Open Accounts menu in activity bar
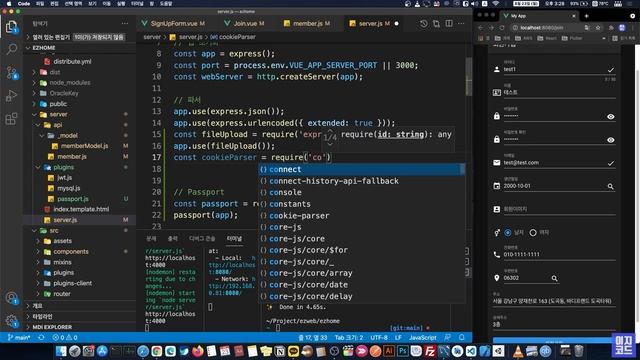640x360 pixels. (11, 298)
